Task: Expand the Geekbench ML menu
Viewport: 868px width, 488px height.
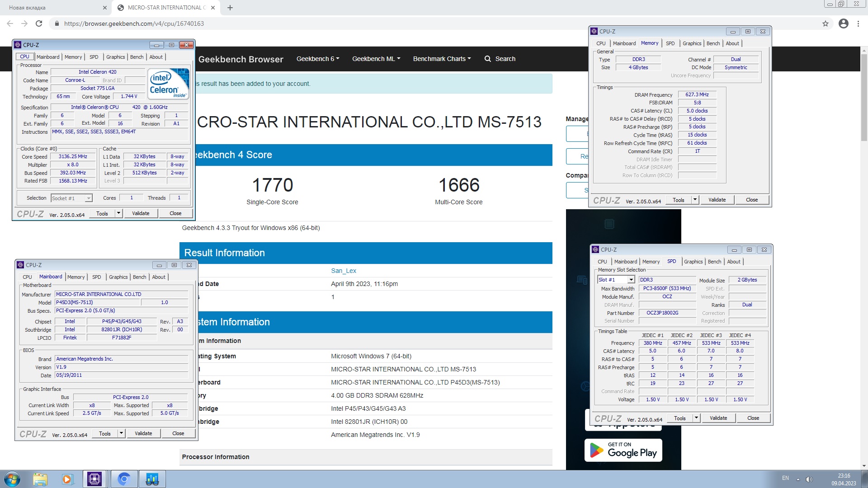Action: pos(376,59)
